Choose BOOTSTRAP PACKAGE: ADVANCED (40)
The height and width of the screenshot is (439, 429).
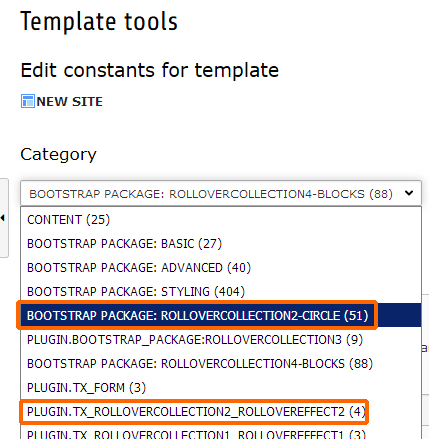click(x=139, y=268)
